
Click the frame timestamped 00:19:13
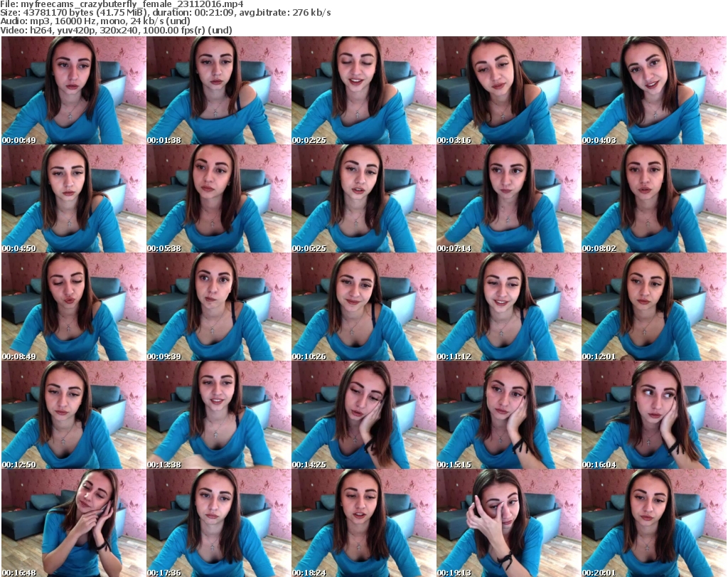pos(508,523)
